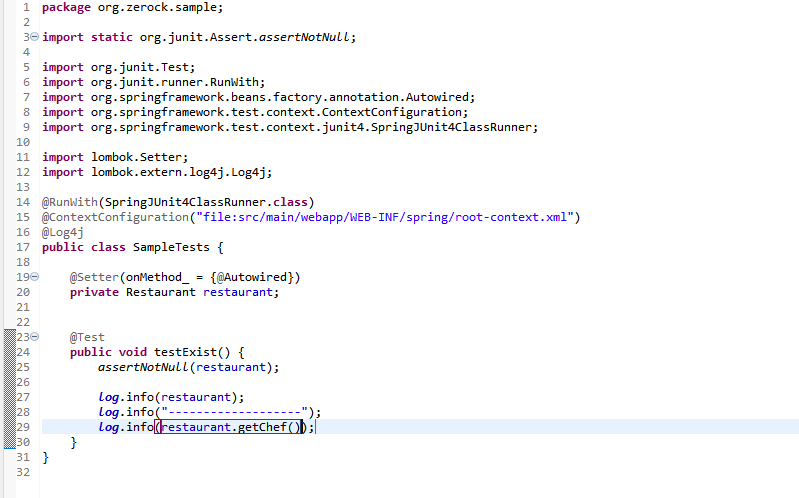Click 'lombok.extern.log4j.Log4j' import
Screen dimensions: 799x498
click(178, 172)
